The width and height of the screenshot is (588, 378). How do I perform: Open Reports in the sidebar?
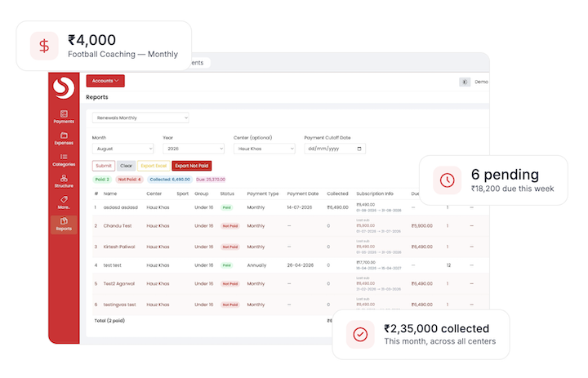[x=64, y=225]
